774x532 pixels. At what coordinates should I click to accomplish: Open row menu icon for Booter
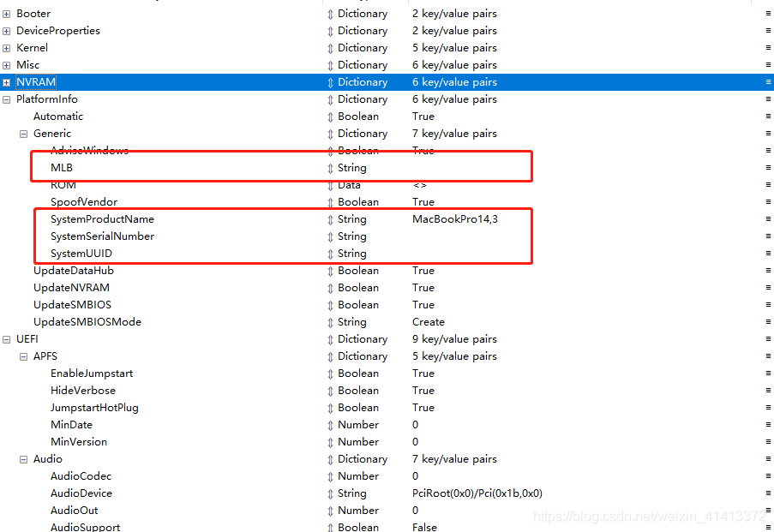(768, 14)
